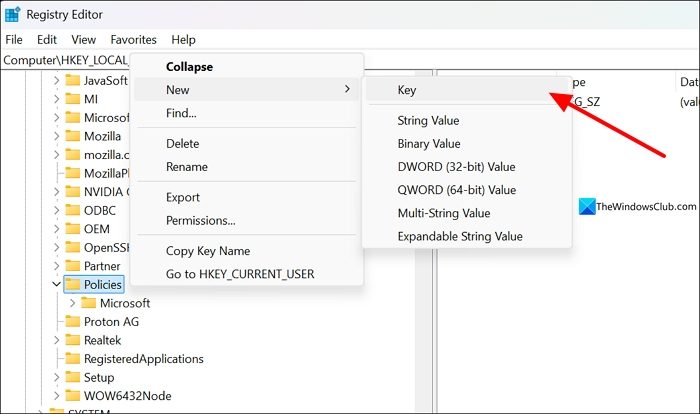Open the Help menu
Image resolution: width=700 pixels, height=414 pixels.
pyautogui.click(x=183, y=40)
